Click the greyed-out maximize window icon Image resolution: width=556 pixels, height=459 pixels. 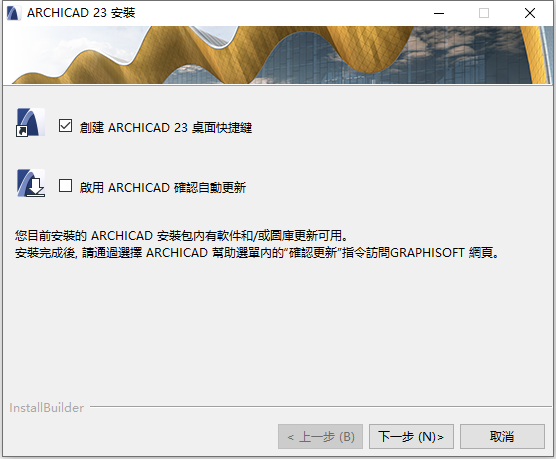(484, 13)
